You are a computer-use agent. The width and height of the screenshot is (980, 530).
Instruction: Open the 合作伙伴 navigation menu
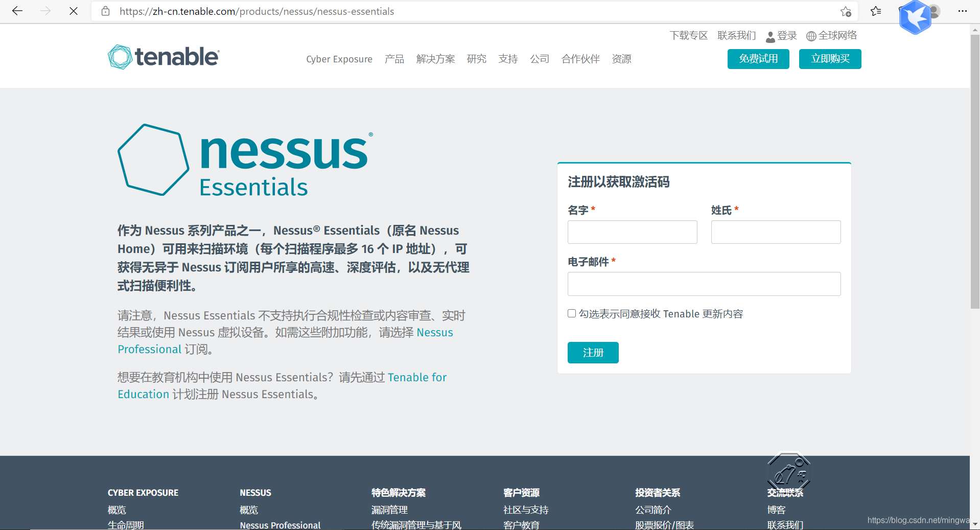(x=580, y=59)
